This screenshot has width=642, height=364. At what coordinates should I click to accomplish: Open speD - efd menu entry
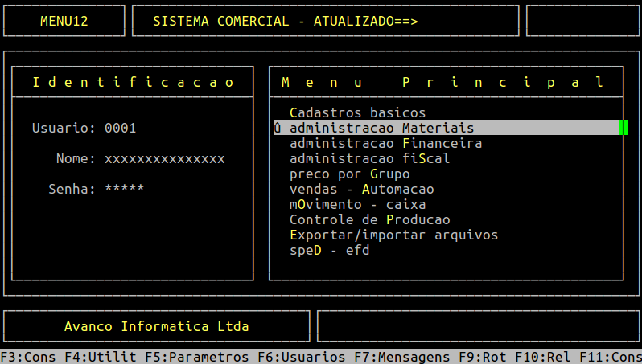pos(329,250)
